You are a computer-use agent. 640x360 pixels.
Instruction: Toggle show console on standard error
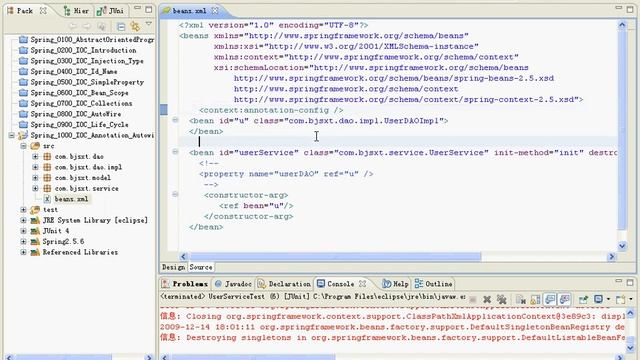point(565,299)
